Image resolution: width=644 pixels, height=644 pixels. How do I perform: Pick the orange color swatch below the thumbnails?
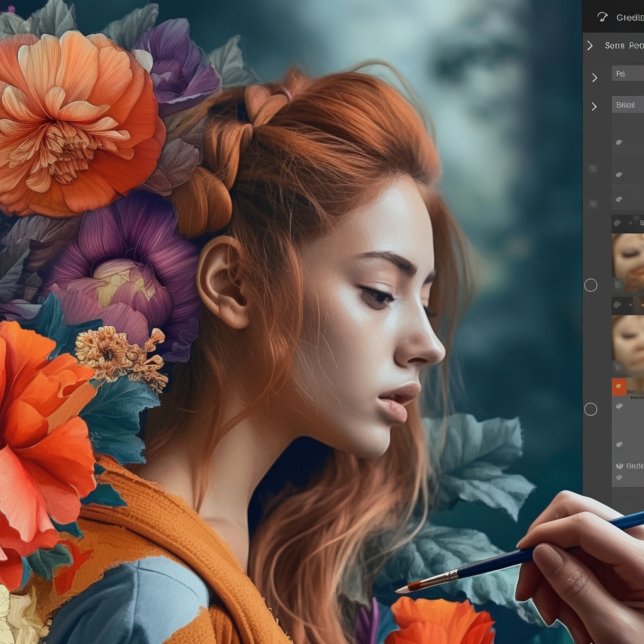(x=619, y=387)
